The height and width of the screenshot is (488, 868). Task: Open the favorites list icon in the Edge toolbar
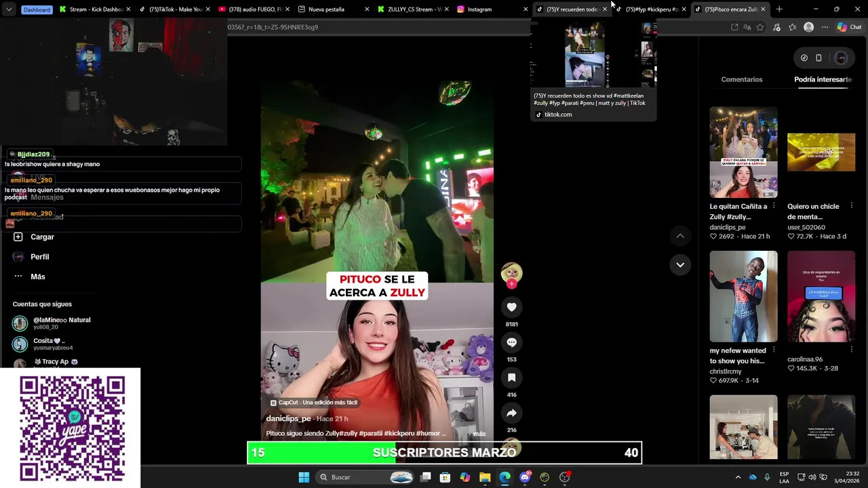click(x=792, y=27)
